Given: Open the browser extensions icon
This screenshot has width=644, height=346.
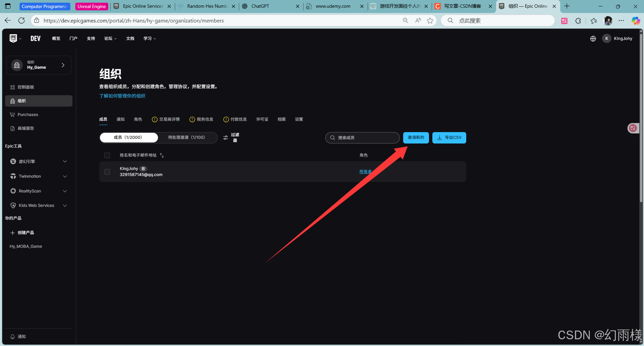Looking at the screenshot, I should (x=578, y=21).
